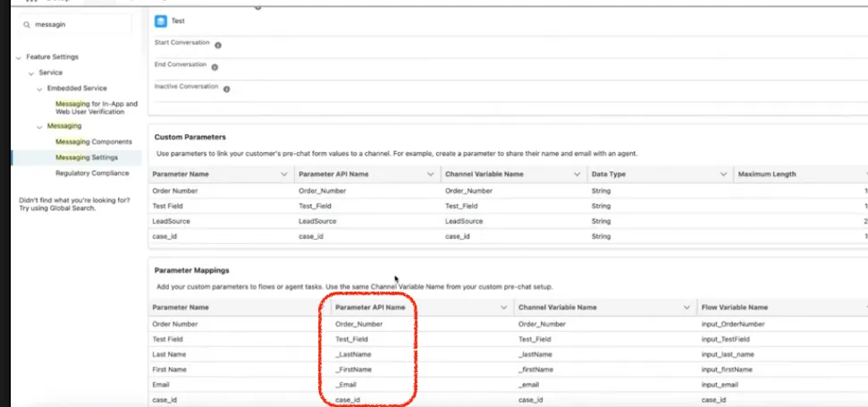Open the Start Conversation info tooltip icon
This screenshot has width=868, height=407.
pos(218,46)
